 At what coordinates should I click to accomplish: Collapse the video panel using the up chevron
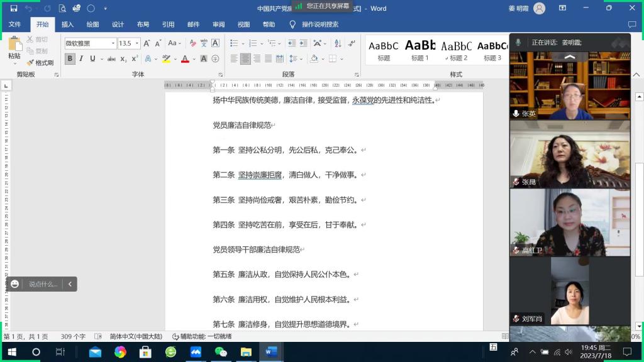570,57
